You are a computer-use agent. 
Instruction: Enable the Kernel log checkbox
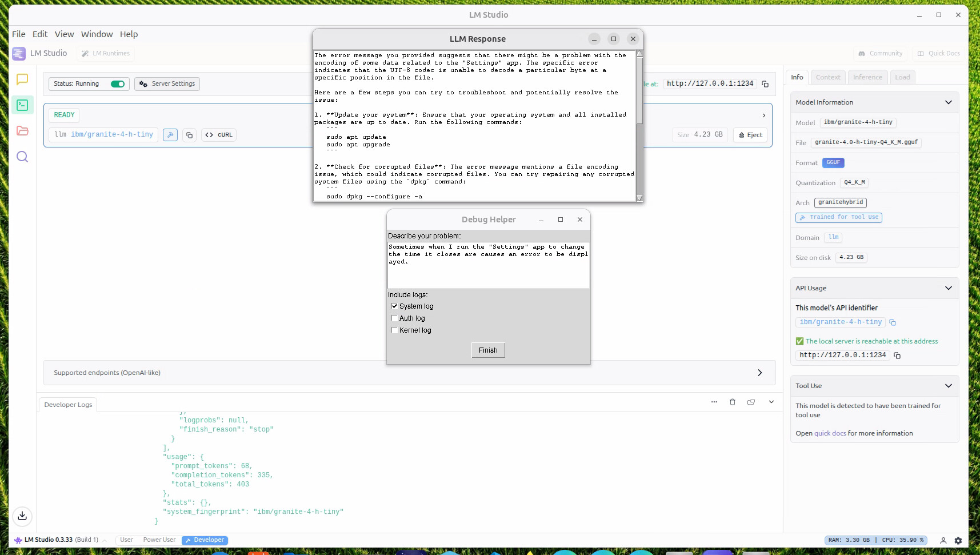point(394,330)
